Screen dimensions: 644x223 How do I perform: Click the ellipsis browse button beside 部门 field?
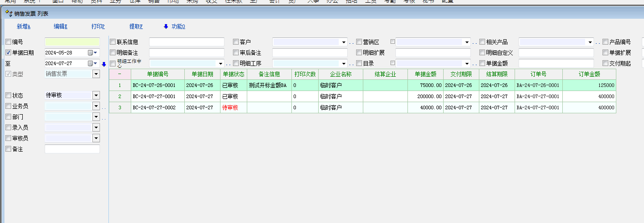tap(104, 117)
